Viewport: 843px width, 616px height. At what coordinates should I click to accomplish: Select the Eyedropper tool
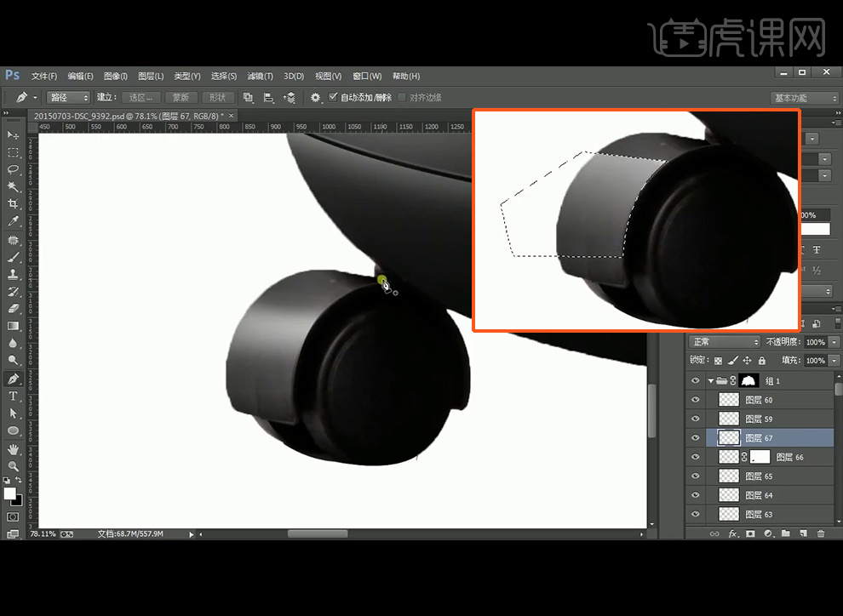coord(13,221)
